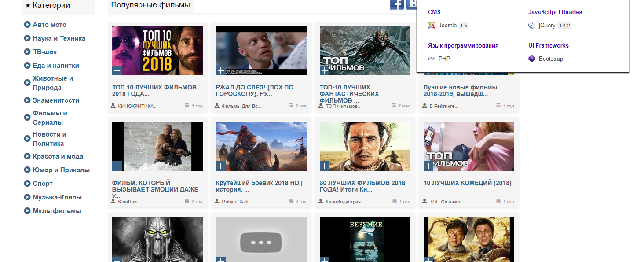Click the Joomla CMS icon
The height and width of the screenshot is (262, 644).
(432, 26)
